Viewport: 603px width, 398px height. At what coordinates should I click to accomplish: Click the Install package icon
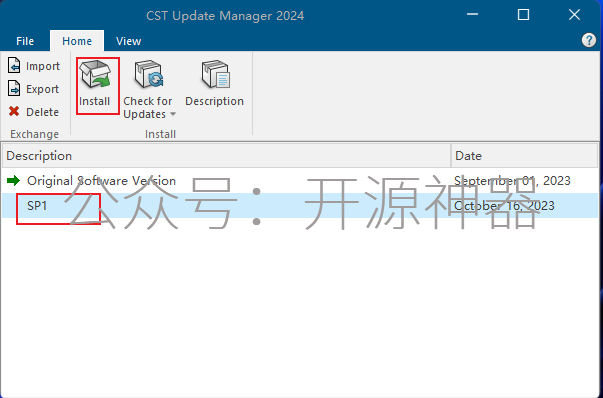pyautogui.click(x=95, y=74)
